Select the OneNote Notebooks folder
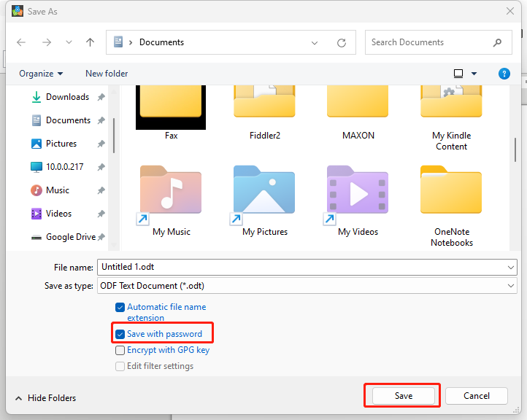The image size is (527, 420). [451, 206]
